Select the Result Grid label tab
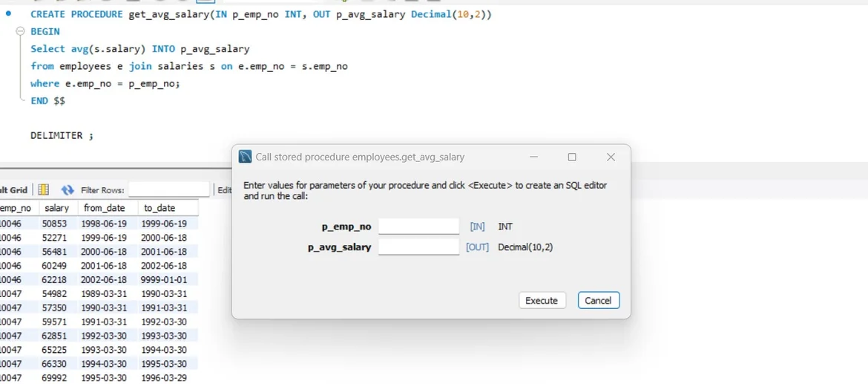 point(13,190)
